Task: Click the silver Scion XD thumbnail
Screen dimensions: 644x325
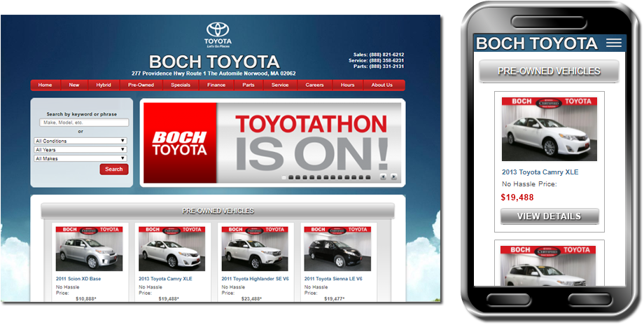Action: coord(89,249)
